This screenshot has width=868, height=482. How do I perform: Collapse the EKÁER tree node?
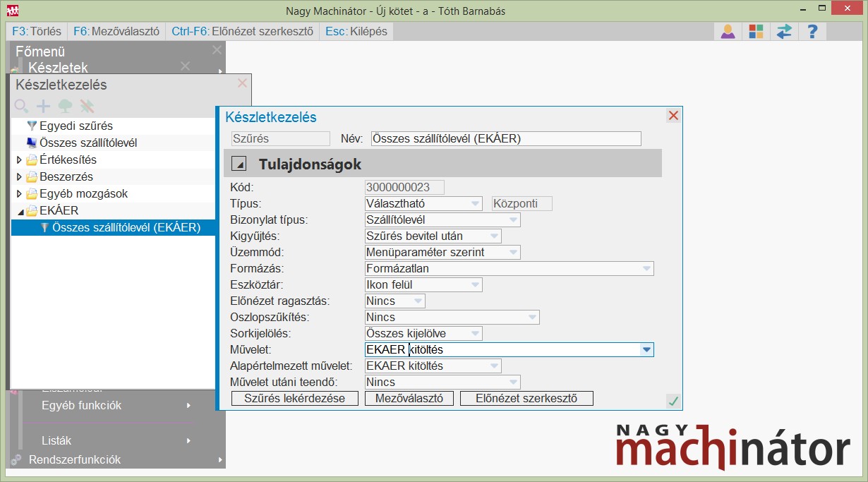pos(19,211)
